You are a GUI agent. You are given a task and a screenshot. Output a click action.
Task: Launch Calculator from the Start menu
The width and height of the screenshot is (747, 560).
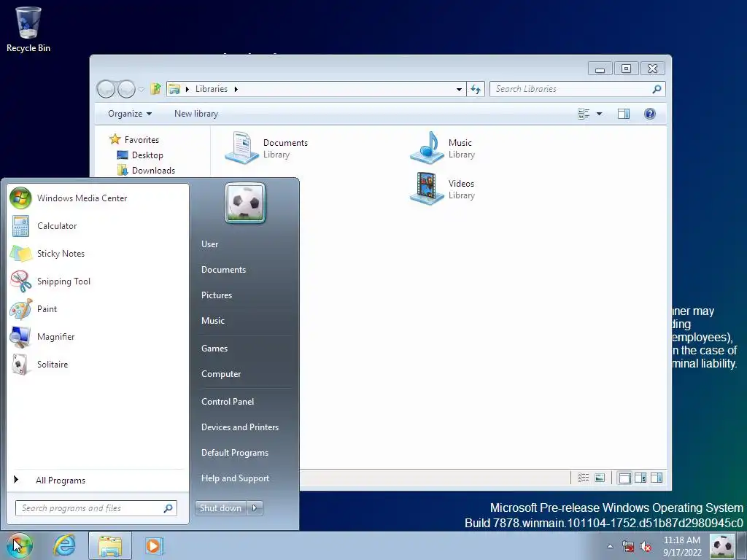pyautogui.click(x=98, y=226)
